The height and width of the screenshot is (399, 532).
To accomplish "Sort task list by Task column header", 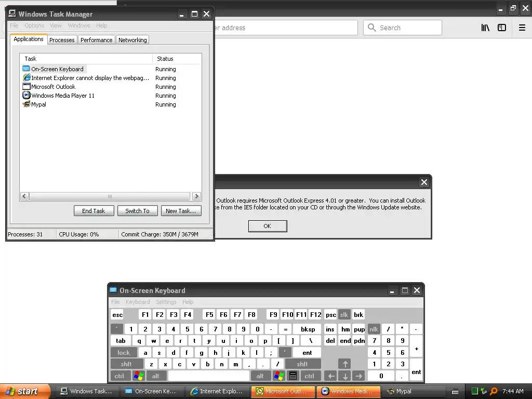I will pyautogui.click(x=86, y=59).
